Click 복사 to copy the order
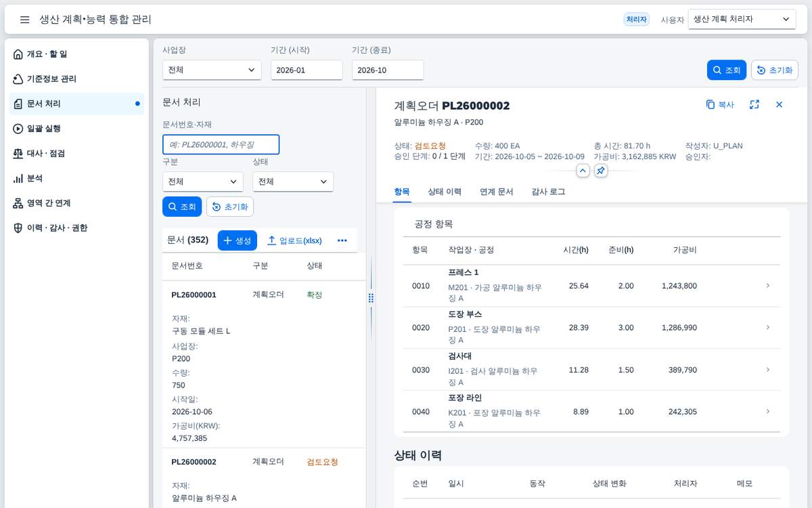Image resolution: width=812 pixels, height=508 pixels. pos(720,105)
